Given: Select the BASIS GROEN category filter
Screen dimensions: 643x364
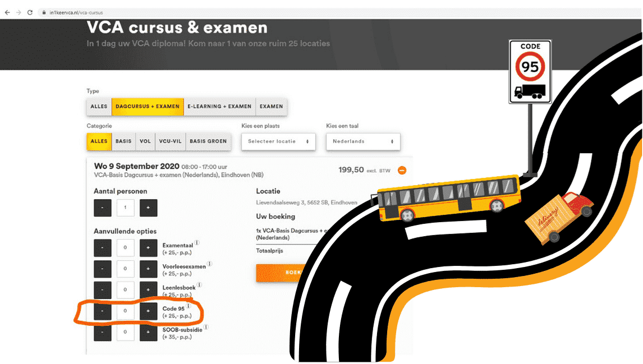Looking at the screenshot, I should click(x=208, y=141).
